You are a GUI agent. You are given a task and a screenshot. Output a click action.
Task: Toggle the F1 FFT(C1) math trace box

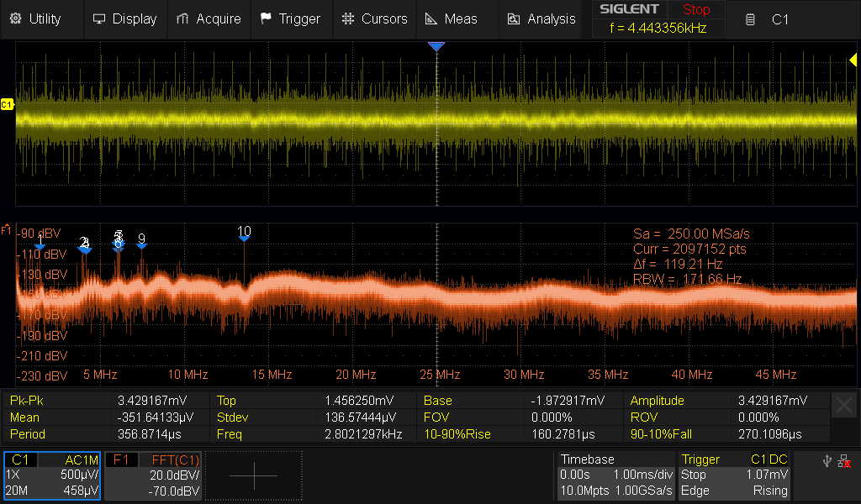tap(153, 475)
